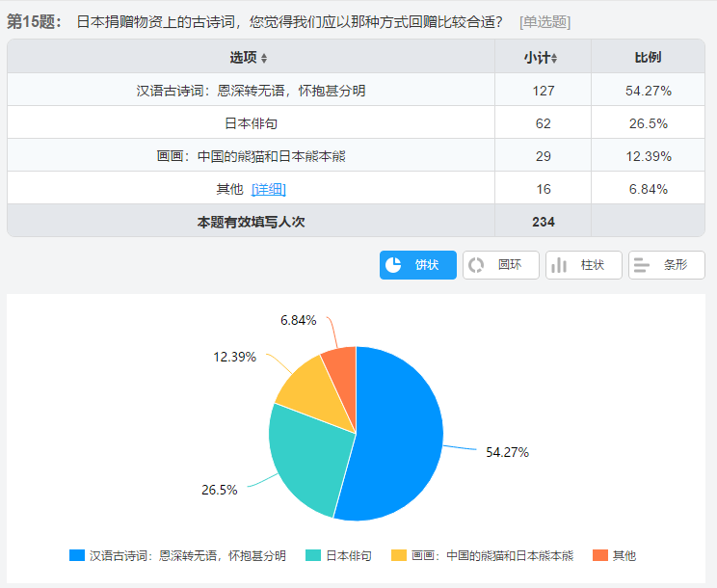Click the column icon in 柱状 button

559,265
